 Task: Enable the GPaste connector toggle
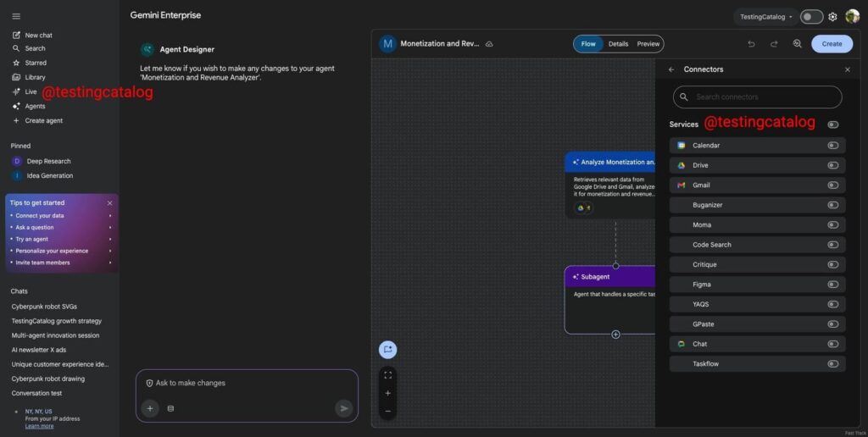click(833, 324)
